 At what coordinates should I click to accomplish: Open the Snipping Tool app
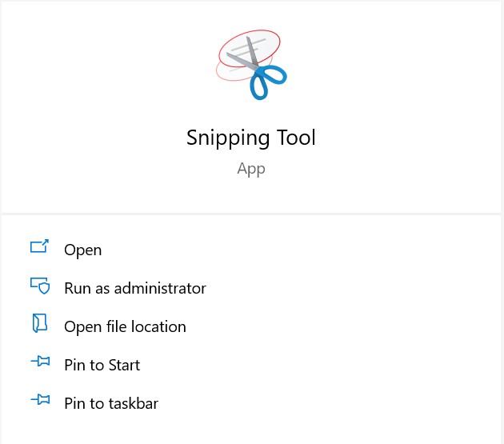[83, 250]
